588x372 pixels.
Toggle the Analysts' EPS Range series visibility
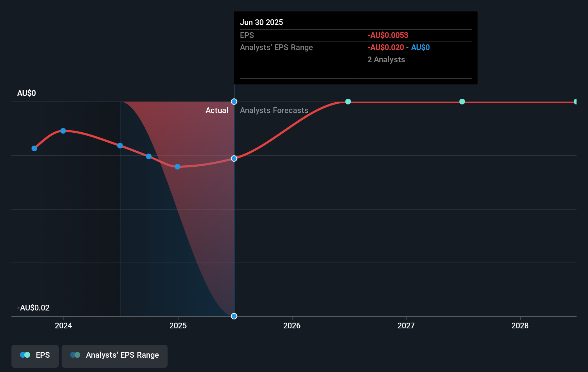pos(115,356)
